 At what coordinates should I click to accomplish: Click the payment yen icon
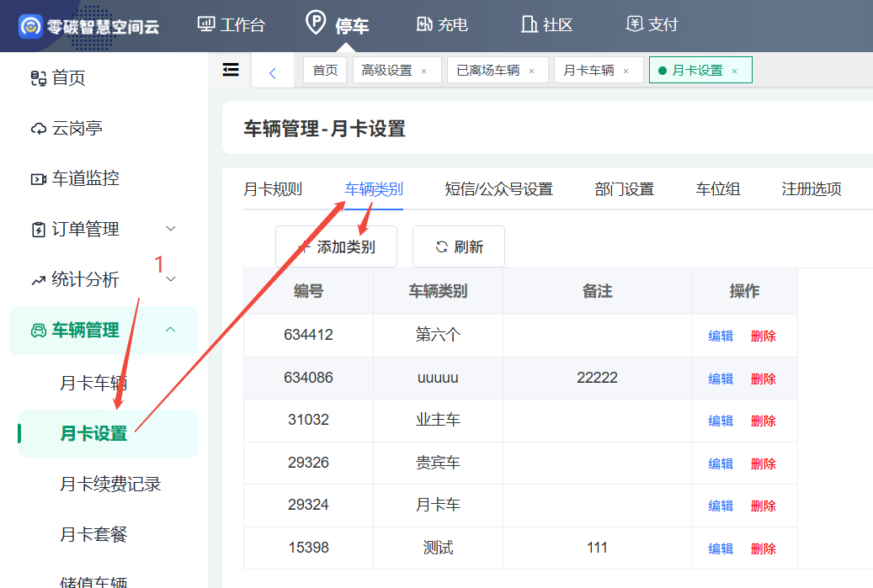(634, 24)
